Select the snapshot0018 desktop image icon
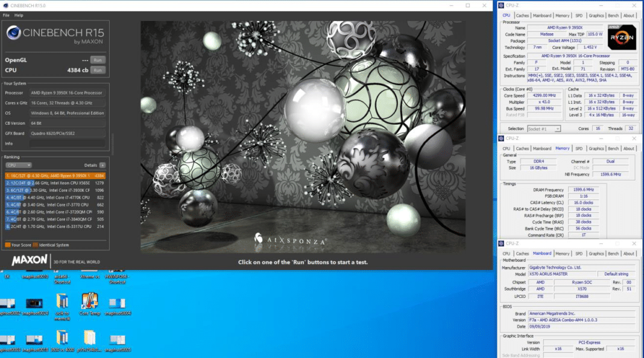 click(x=34, y=343)
